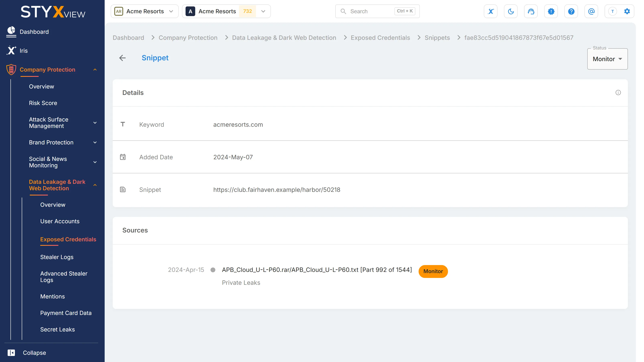The height and width of the screenshot is (362, 644).
Task: Open Payment Card Data item
Action: pyautogui.click(x=66, y=313)
